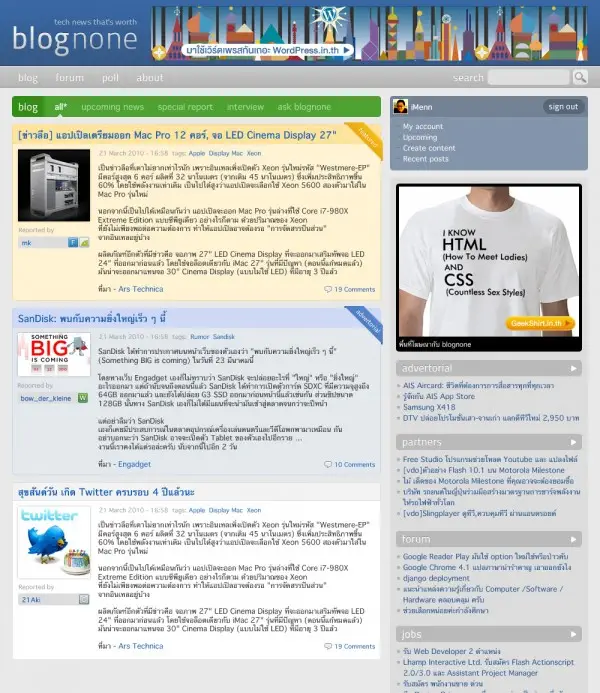Screen dimensions: 600x693
Task: Open the Samsung X418 advertorial link
Action: tap(429, 407)
